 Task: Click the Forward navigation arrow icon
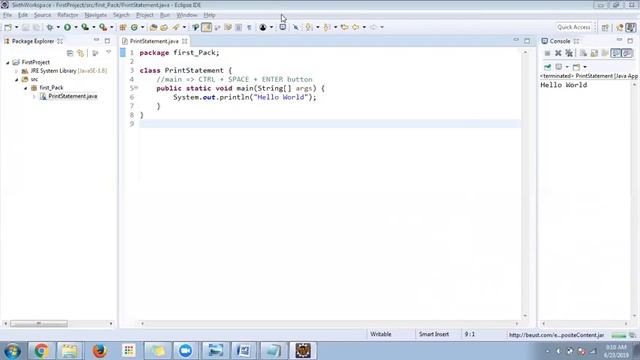[373, 27]
